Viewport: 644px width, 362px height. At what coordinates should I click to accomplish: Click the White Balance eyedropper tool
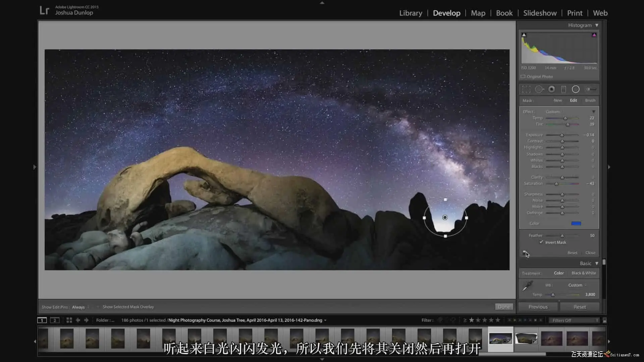pyautogui.click(x=527, y=286)
